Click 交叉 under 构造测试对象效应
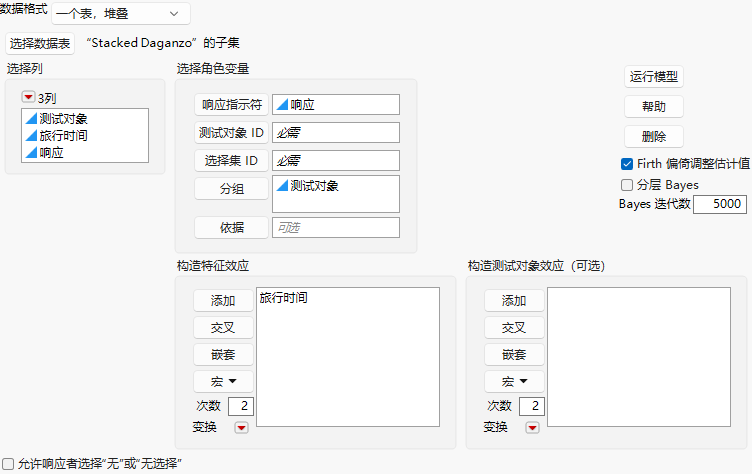This screenshot has height=474, width=752. 514,328
